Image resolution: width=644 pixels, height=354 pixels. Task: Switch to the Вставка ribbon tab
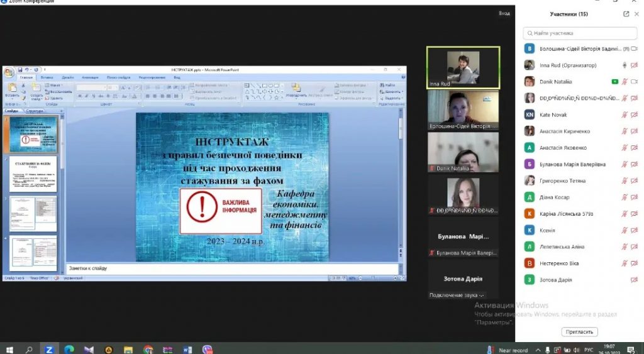coord(47,77)
